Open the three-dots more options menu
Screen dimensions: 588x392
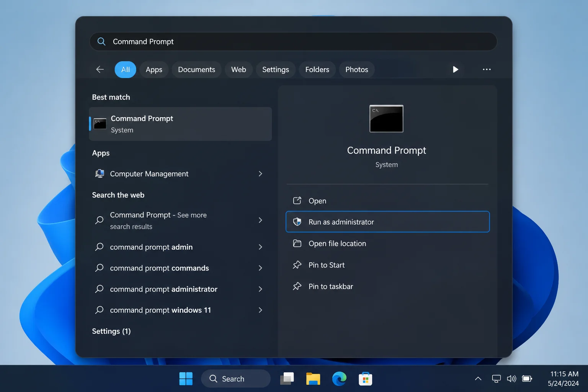click(487, 69)
